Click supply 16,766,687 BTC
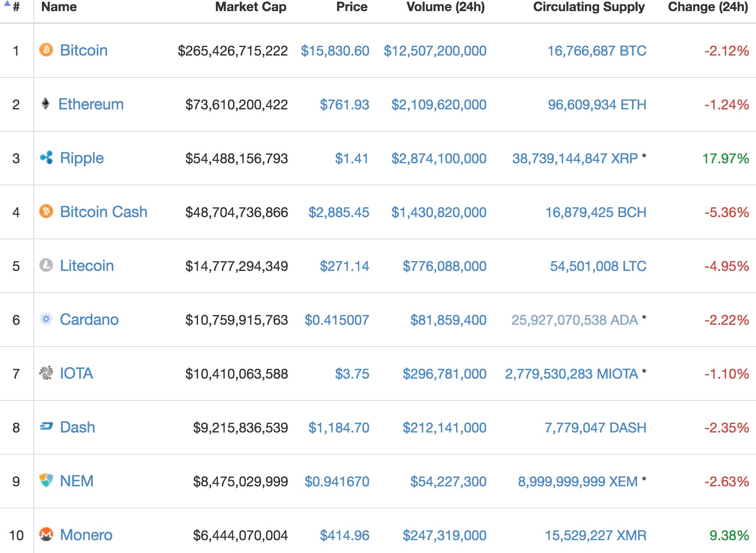Viewport: 756px width, 553px height. coord(597,51)
